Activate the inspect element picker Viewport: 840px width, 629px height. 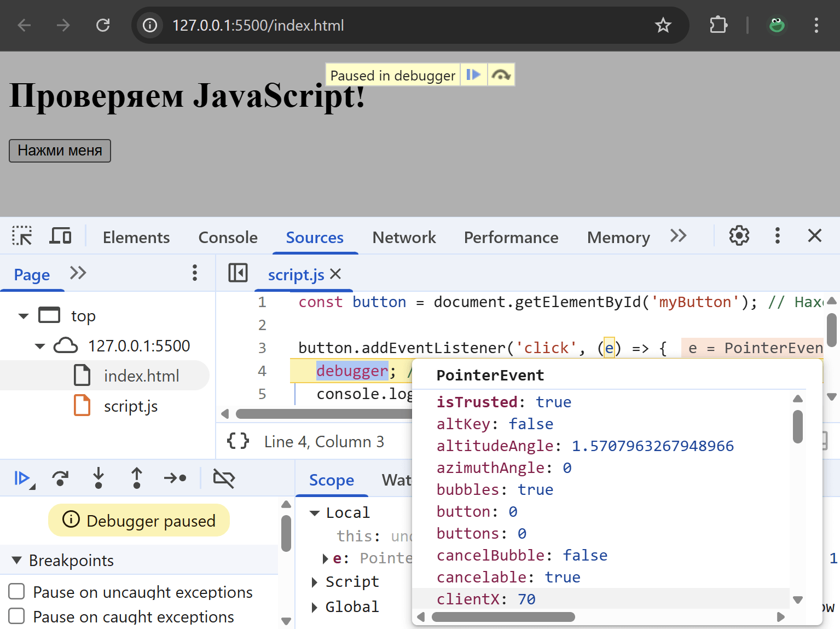pos(22,236)
